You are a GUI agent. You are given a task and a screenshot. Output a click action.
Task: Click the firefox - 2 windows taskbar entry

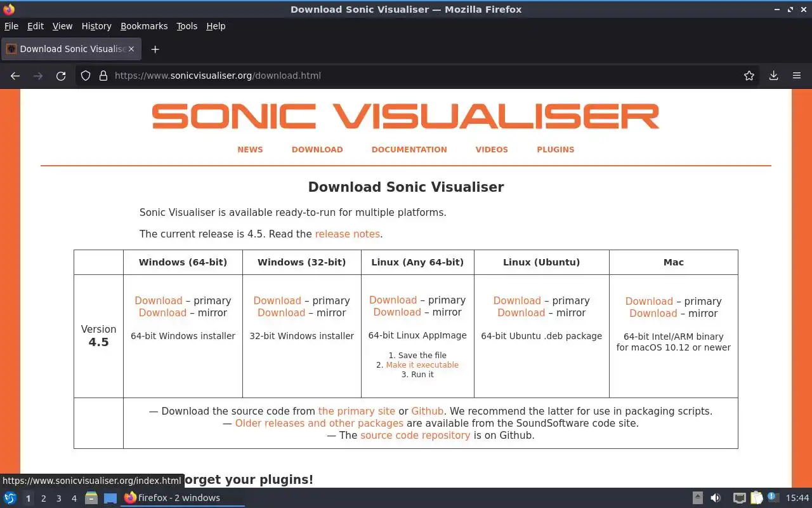pyautogui.click(x=183, y=498)
